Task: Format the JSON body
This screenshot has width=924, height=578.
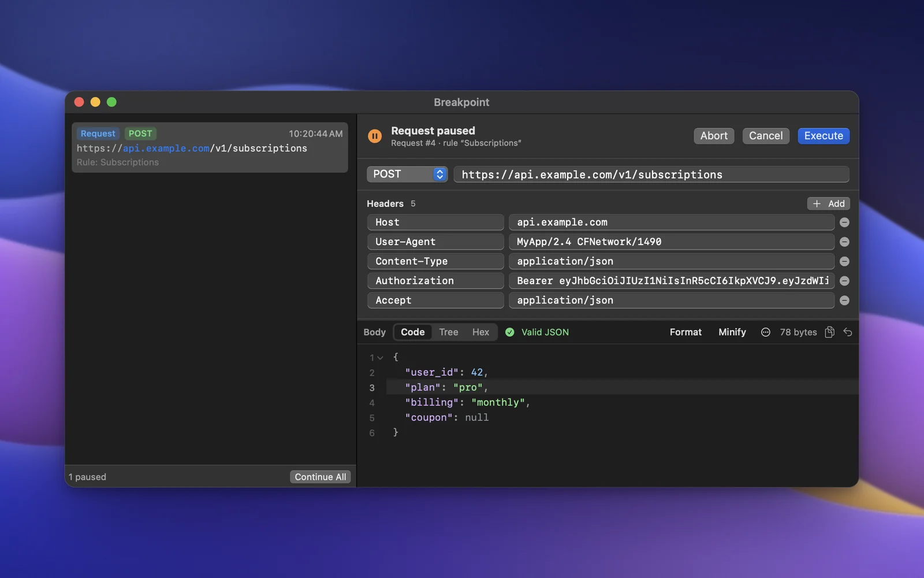Action: (x=685, y=332)
